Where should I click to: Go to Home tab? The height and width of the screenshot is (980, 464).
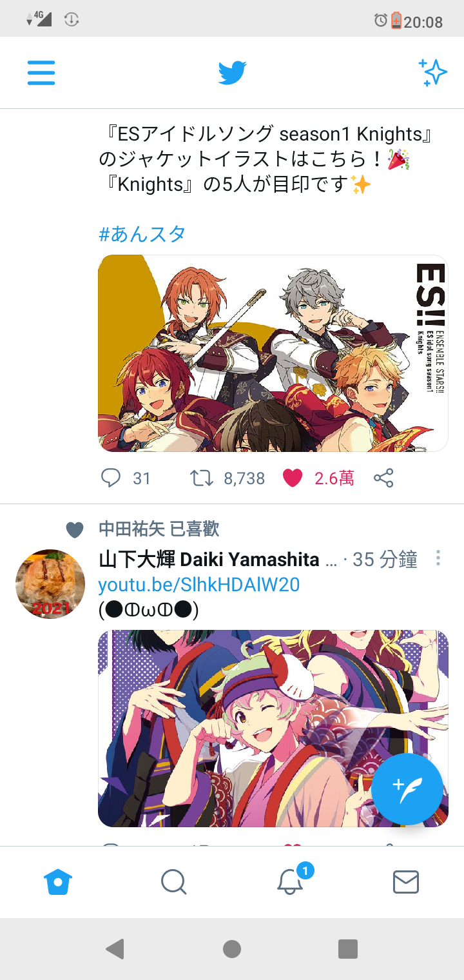58,881
